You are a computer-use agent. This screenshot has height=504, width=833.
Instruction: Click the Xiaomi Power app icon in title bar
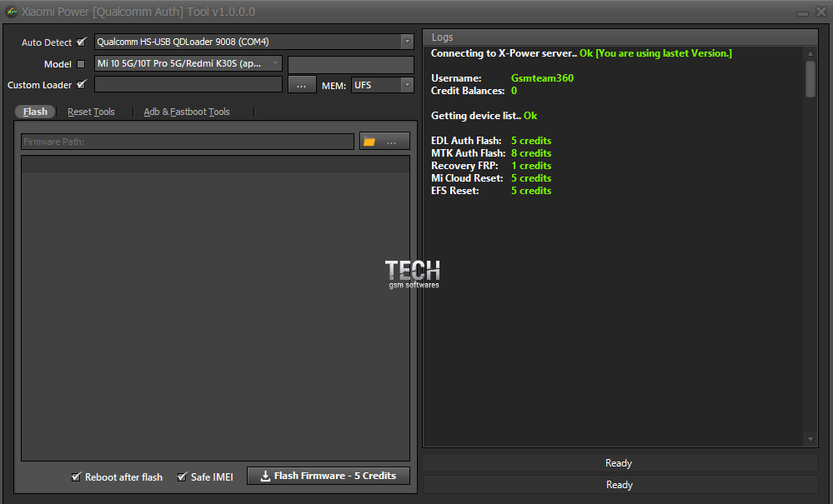pyautogui.click(x=11, y=11)
